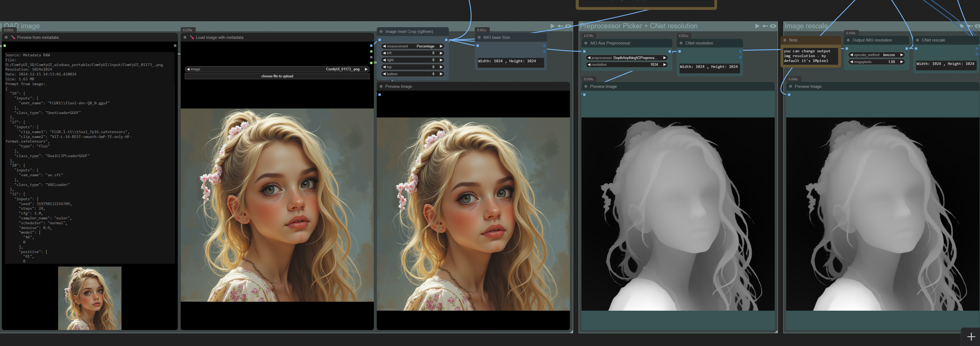The width and height of the screenshot is (980, 346).
Task: Collapse Preview Image node in Image rescale group
Action: coord(791,86)
